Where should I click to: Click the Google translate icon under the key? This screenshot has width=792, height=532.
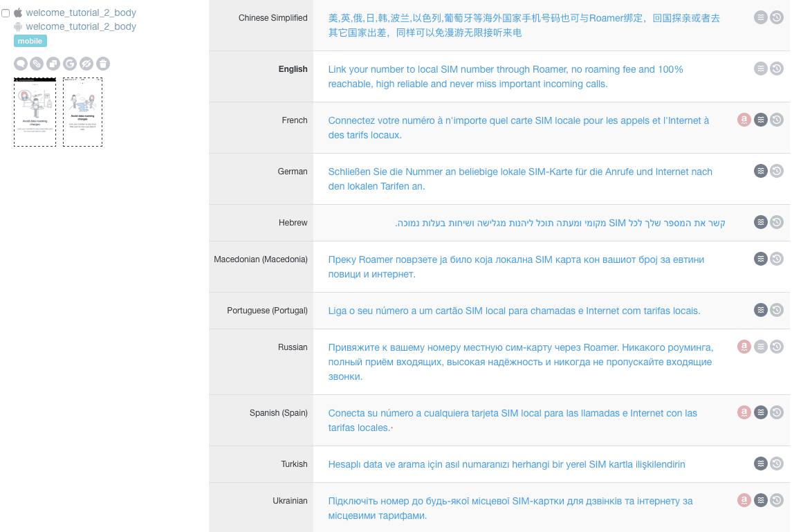click(70, 64)
